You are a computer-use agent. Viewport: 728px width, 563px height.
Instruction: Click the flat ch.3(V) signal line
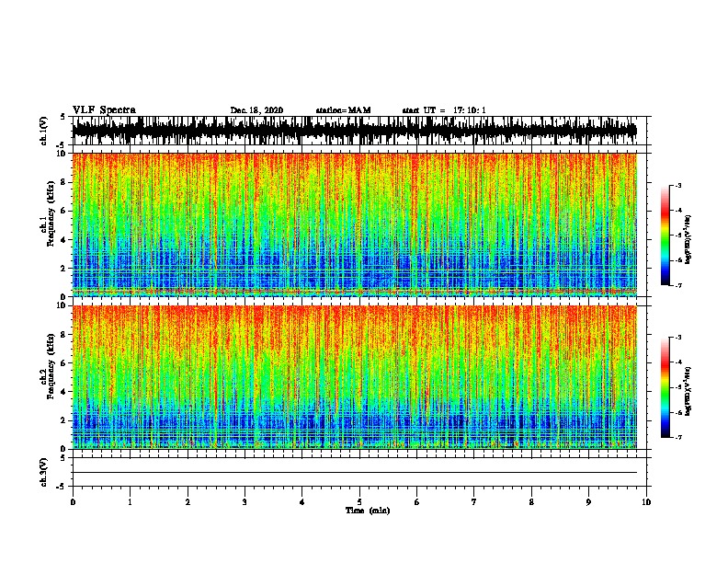[x=354, y=473]
